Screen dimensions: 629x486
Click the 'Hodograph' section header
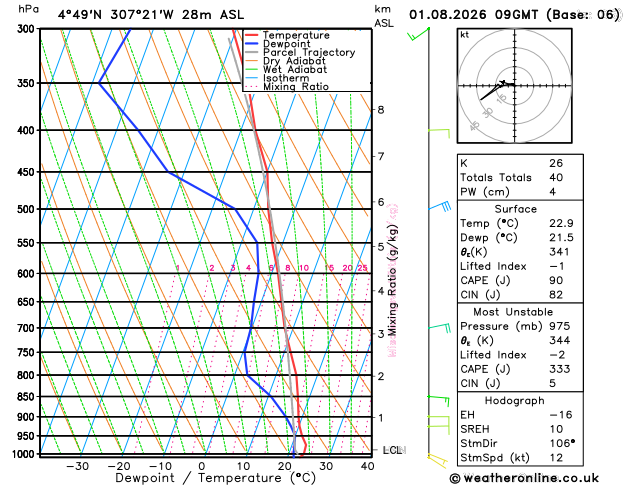(515, 401)
